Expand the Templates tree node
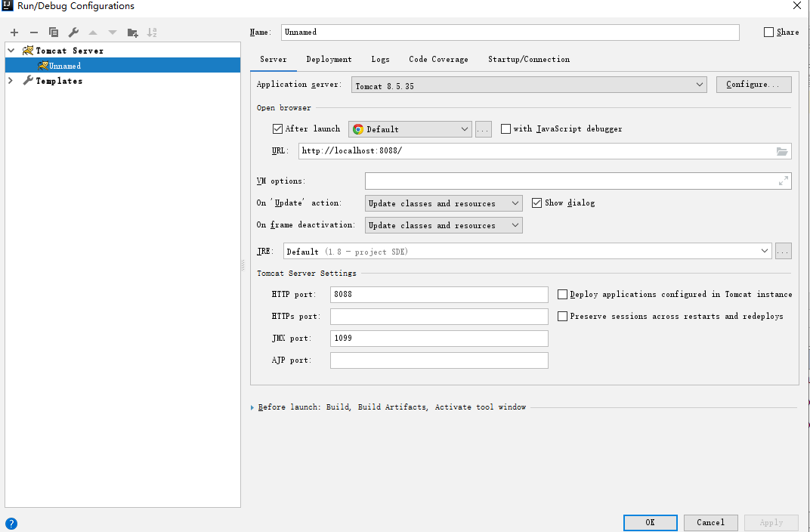 coord(11,81)
